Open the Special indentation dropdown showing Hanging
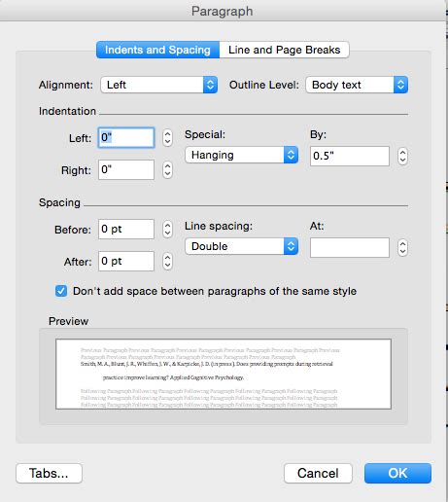The height and width of the screenshot is (502, 448). click(x=241, y=155)
